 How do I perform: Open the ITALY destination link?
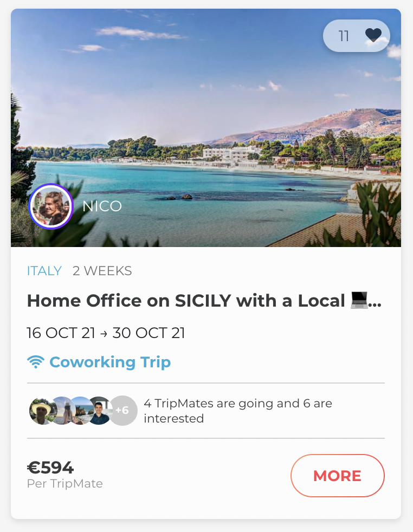click(x=44, y=271)
